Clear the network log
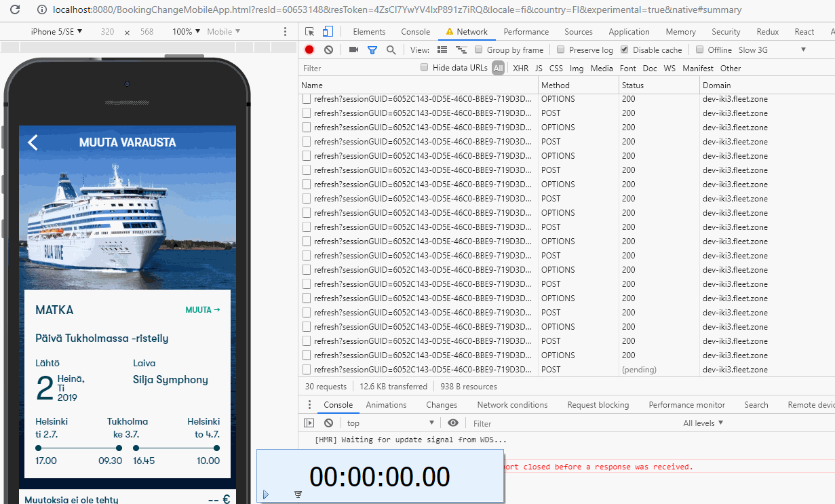This screenshot has height=504, width=835. point(328,50)
